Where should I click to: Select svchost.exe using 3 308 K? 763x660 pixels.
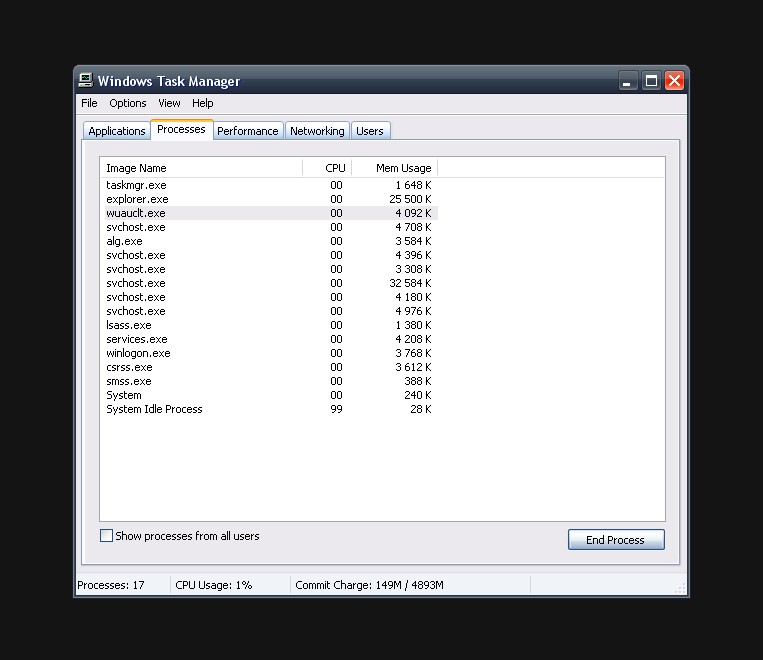(271, 269)
